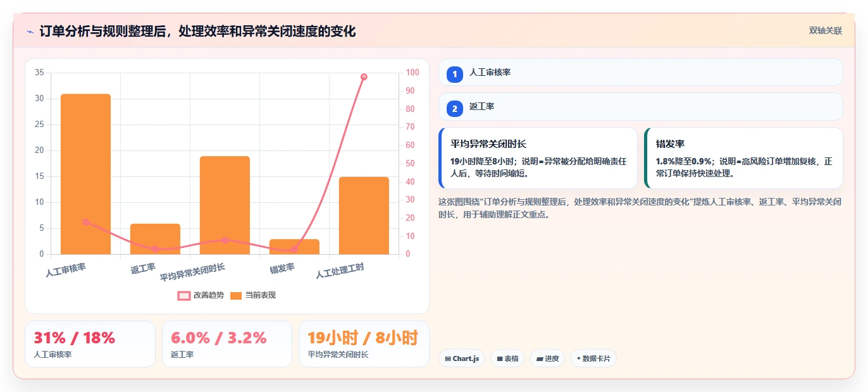Click the 当前表现 legend label
Screen dimensions: 868x392
click(x=261, y=295)
